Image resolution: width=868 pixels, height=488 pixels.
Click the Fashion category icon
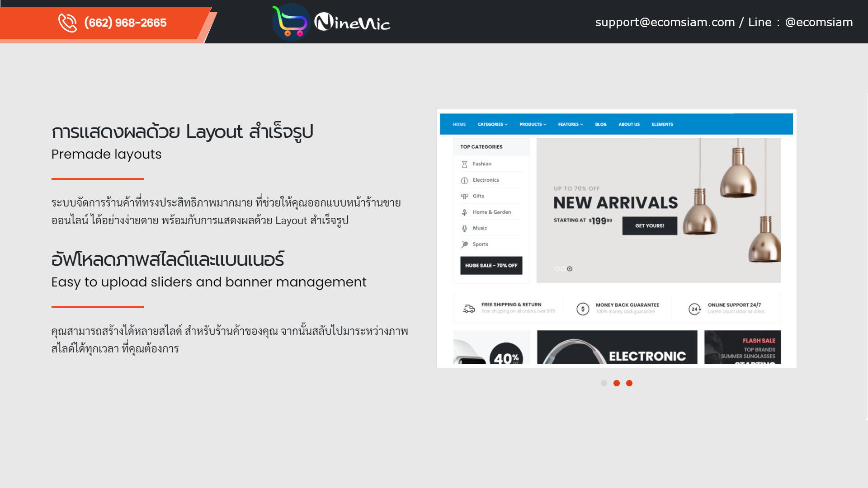pos(464,164)
